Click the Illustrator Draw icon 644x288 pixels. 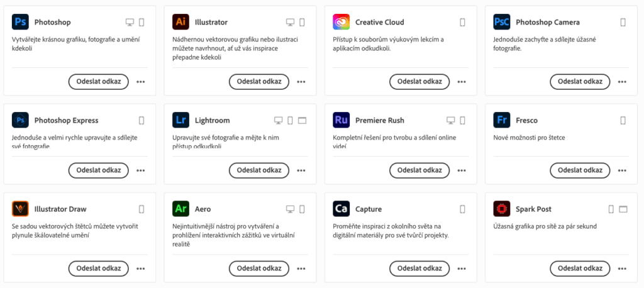[20, 209]
